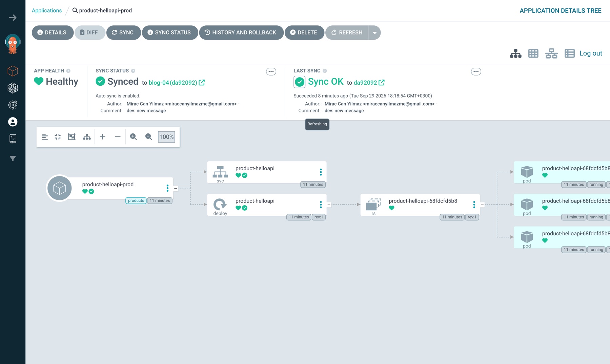Open the Documentation icon in sidebar
The width and height of the screenshot is (610, 364).
(13, 138)
